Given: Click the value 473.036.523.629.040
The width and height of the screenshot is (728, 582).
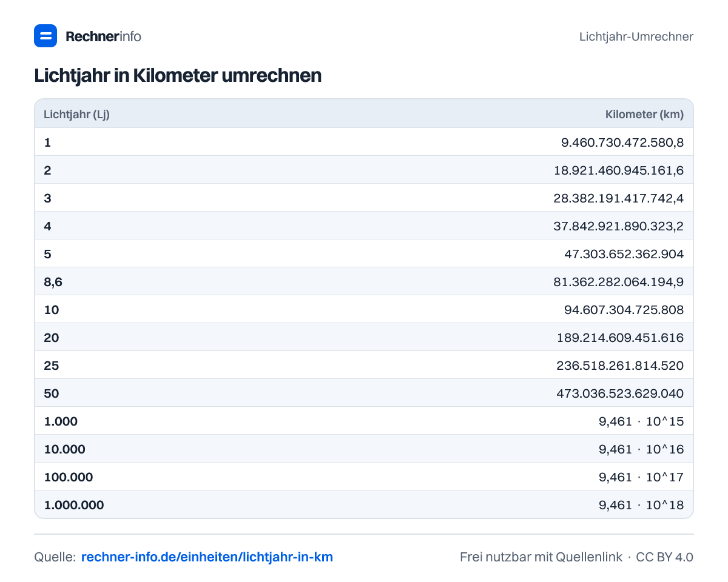Looking at the screenshot, I should (620, 393).
